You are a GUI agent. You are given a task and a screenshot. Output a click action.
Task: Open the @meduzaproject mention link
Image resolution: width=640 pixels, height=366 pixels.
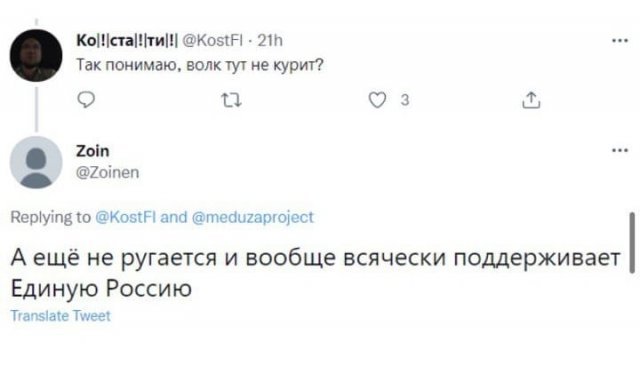tap(253, 217)
